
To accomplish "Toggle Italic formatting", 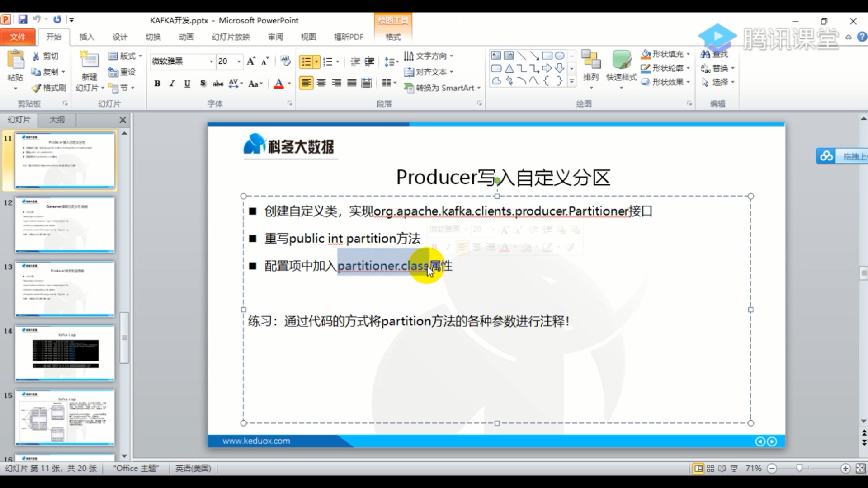I will [172, 83].
